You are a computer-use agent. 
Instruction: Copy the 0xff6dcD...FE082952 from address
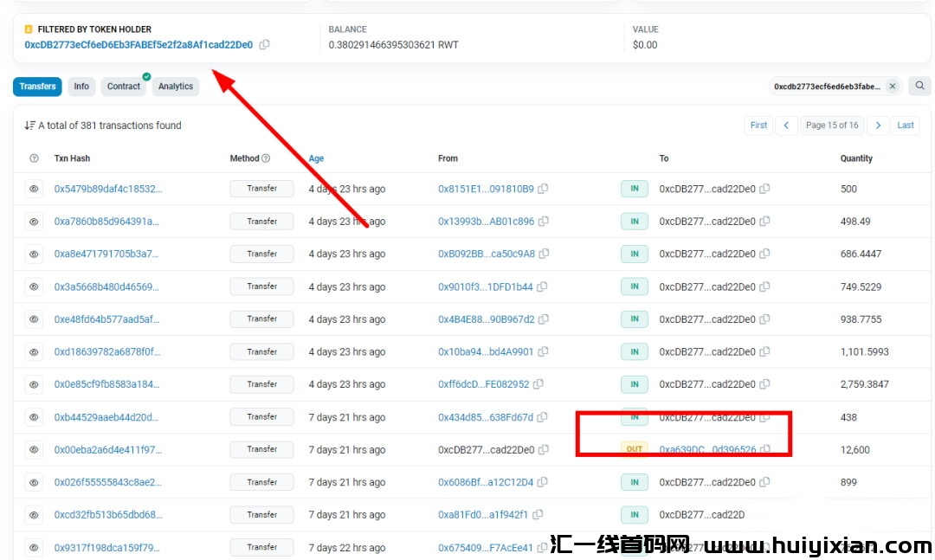point(538,384)
